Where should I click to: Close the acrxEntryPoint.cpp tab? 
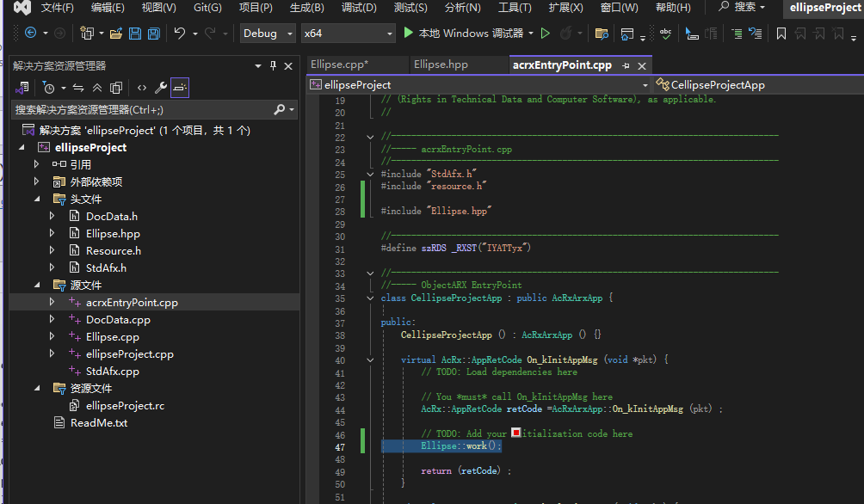tap(642, 65)
